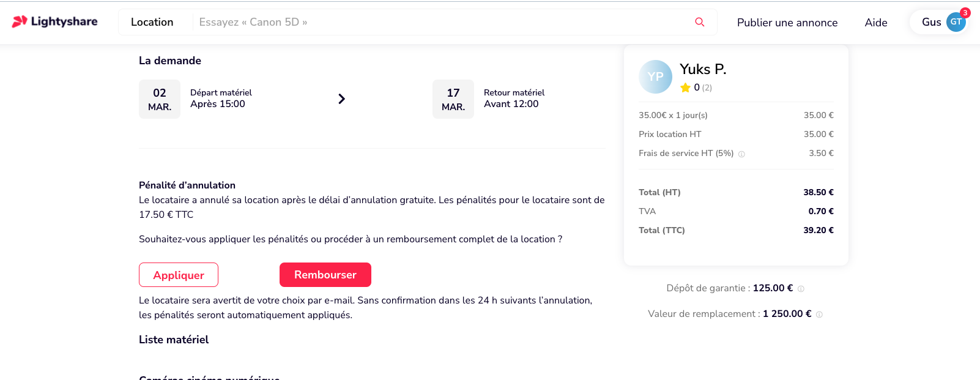The image size is (980, 380).
Task: Open the Gus account menu
Action: (x=940, y=22)
